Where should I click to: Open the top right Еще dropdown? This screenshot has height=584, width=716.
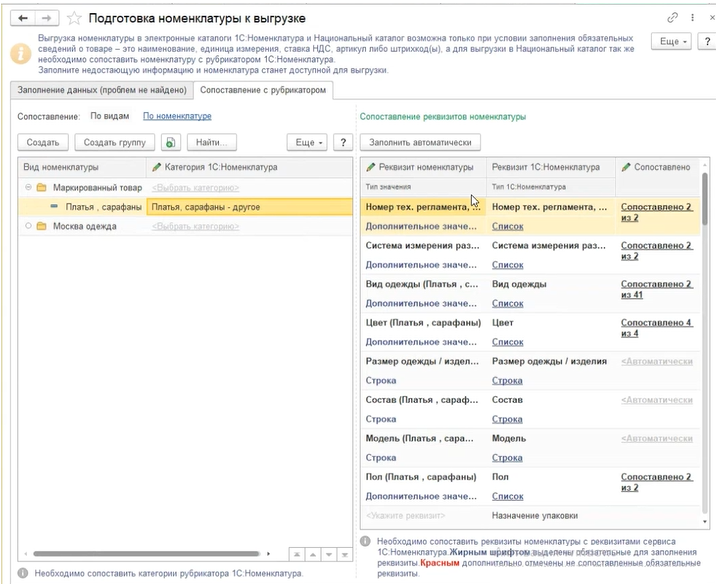click(x=671, y=42)
